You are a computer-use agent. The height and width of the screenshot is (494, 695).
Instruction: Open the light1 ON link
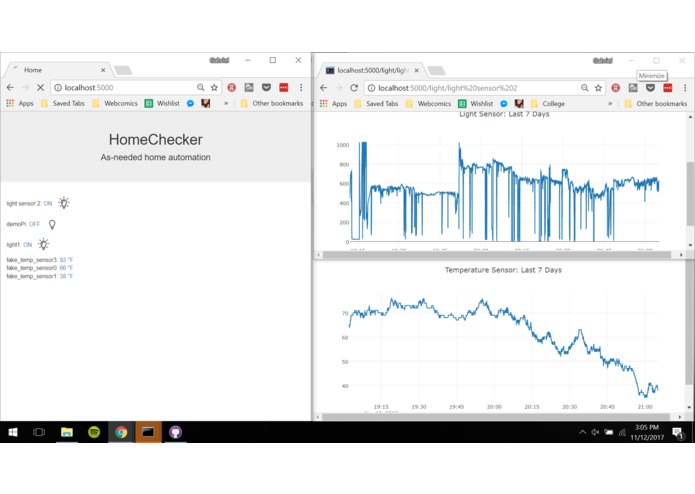(x=27, y=245)
